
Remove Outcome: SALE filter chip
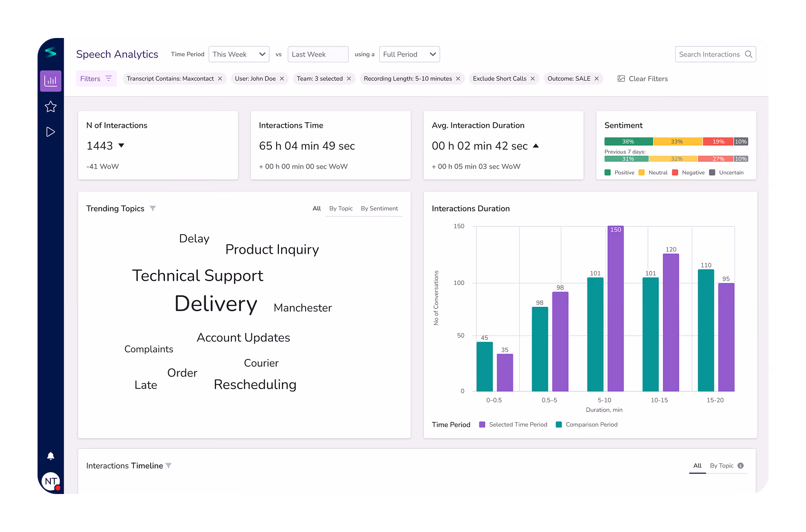point(596,79)
